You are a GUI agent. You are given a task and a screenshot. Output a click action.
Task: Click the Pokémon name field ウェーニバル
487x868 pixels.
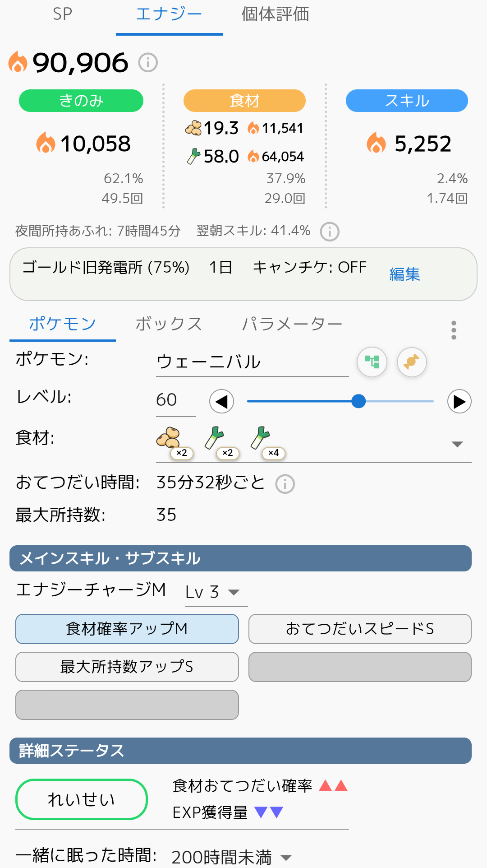tap(252, 362)
